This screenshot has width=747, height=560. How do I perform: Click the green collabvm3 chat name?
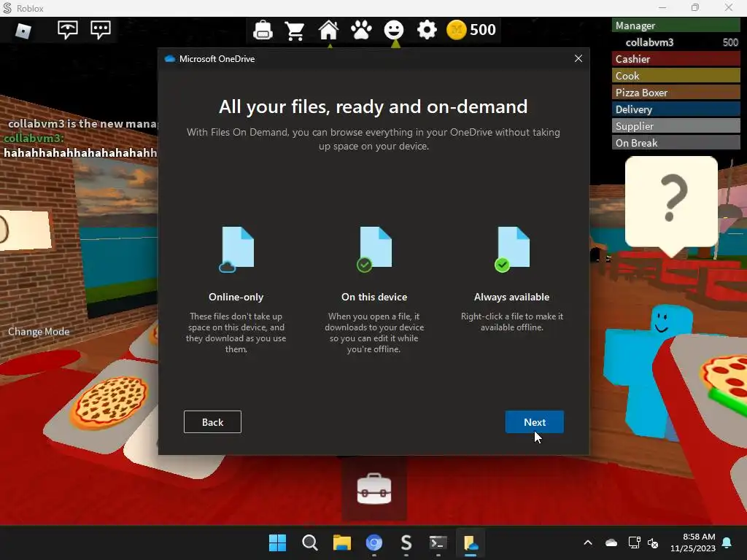coord(34,138)
